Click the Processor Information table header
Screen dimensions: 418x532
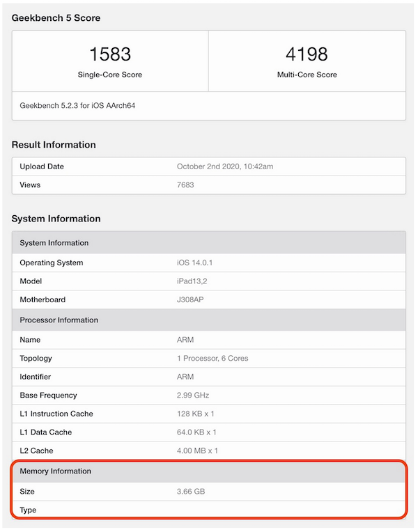pyautogui.click(x=59, y=320)
